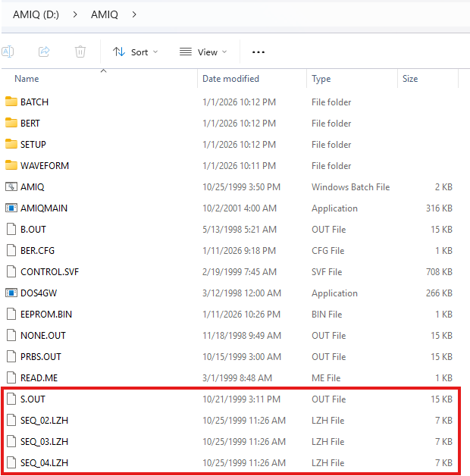Click the AMIQ (D:) breadcrumb
Viewport: 470px width, 476px height.
(x=36, y=14)
